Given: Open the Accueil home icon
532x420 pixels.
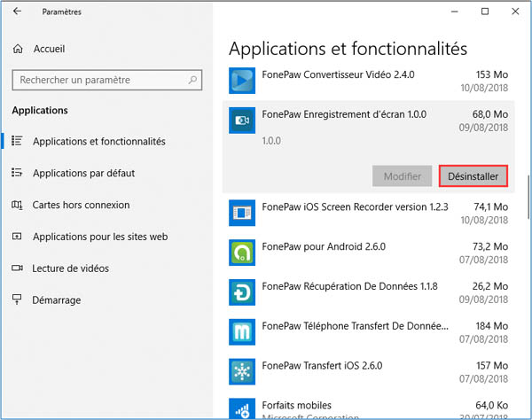Looking at the screenshot, I should point(18,49).
